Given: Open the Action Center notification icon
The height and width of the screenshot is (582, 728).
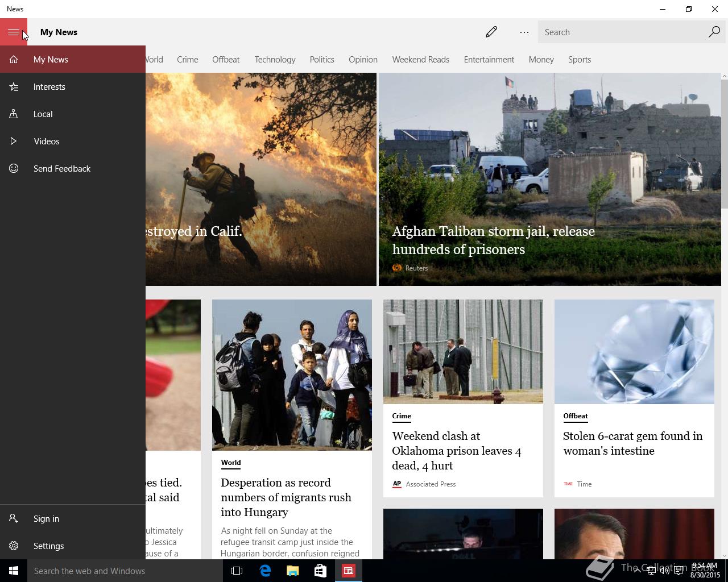Looking at the screenshot, I should tap(679, 571).
